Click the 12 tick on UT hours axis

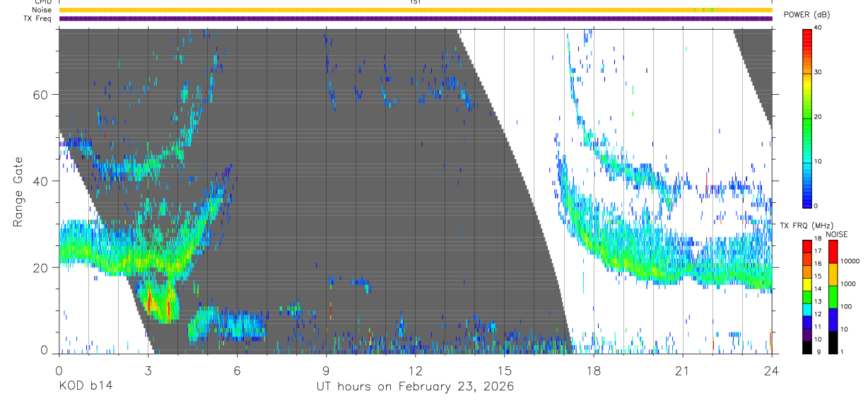point(415,371)
